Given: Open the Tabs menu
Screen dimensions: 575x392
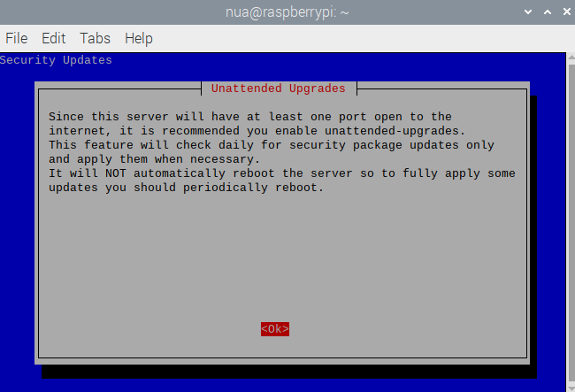Looking at the screenshot, I should pos(95,38).
